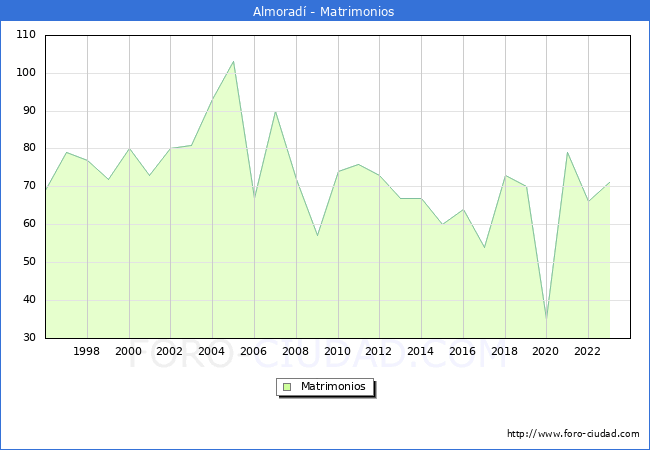Click x-axis label 2020
650x450 pixels.
tap(546, 351)
